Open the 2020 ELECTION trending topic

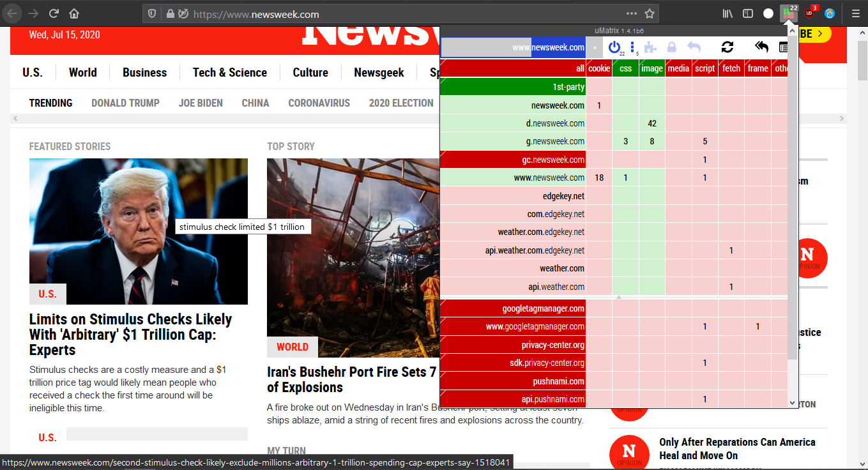[401, 103]
